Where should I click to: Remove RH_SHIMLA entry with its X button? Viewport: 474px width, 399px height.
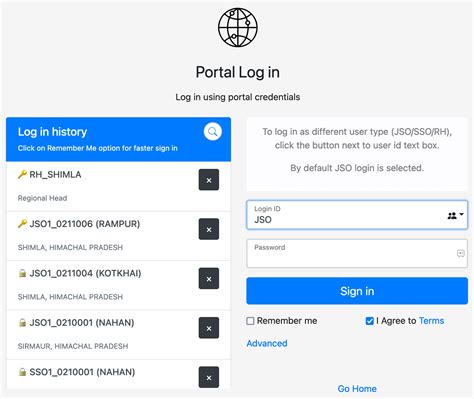pos(209,180)
